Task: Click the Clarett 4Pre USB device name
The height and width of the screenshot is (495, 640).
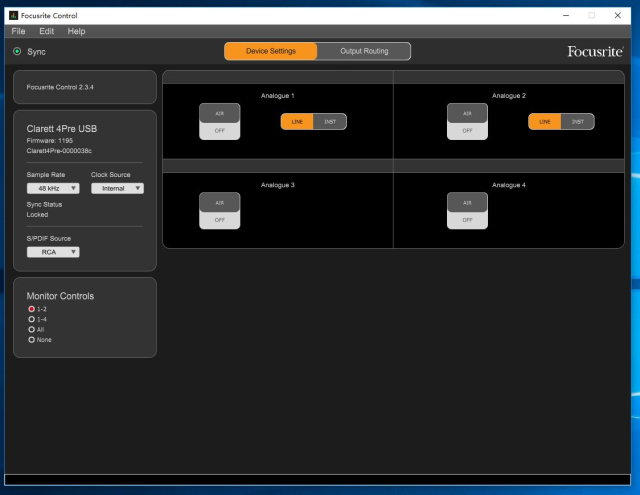Action: (x=62, y=129)
